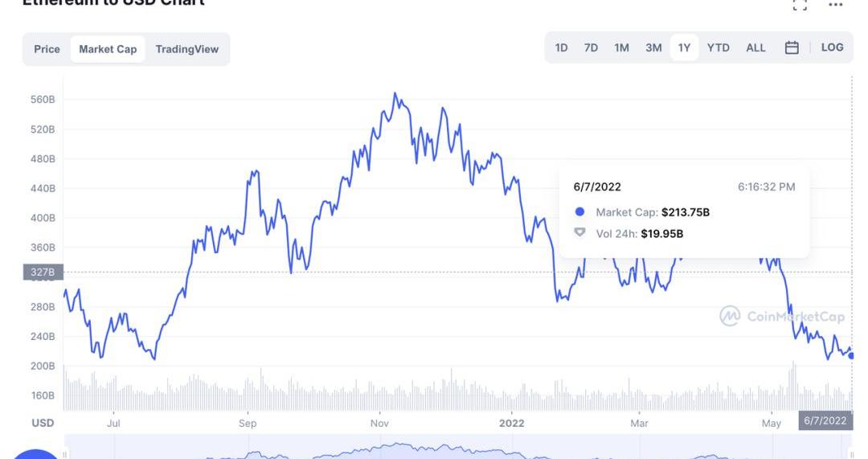Choose the 3M time range
The image size is (868, 459).
(x=653, y=47)
